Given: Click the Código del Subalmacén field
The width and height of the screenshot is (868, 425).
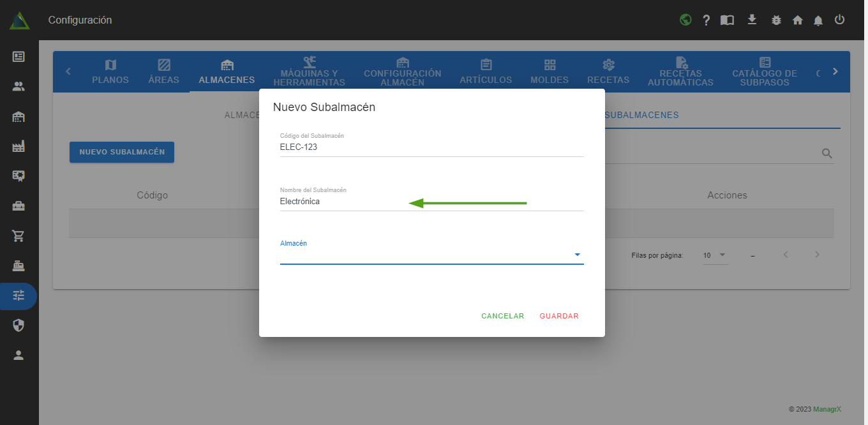Looking at the screenshot, I should [x=431, y=147].
